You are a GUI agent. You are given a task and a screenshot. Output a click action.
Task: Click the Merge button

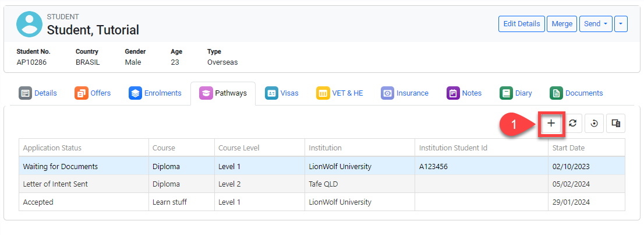(x=562, y=24)
